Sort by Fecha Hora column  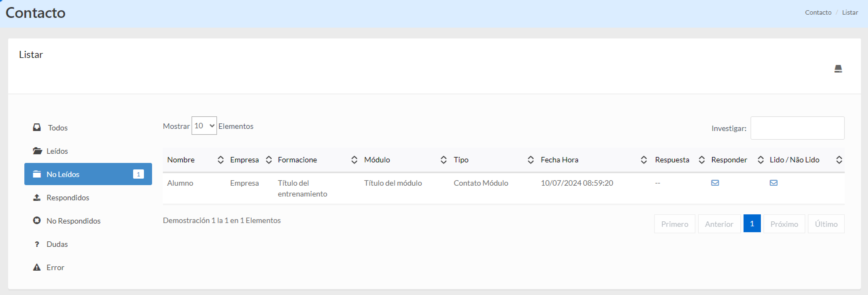559,160
